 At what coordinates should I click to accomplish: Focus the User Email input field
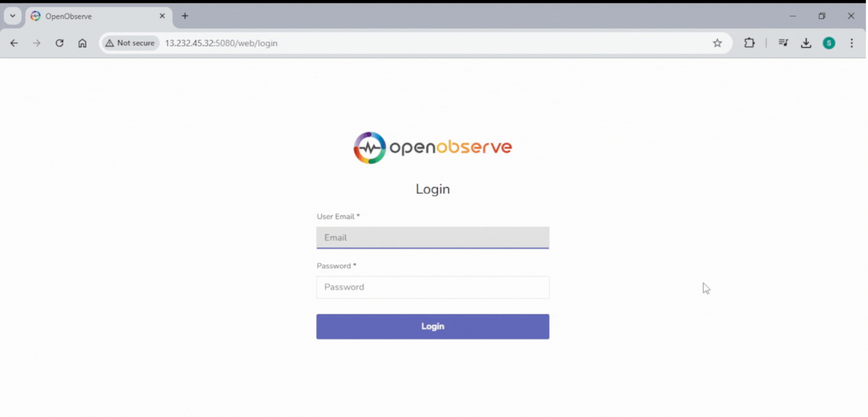click(432, 238)
